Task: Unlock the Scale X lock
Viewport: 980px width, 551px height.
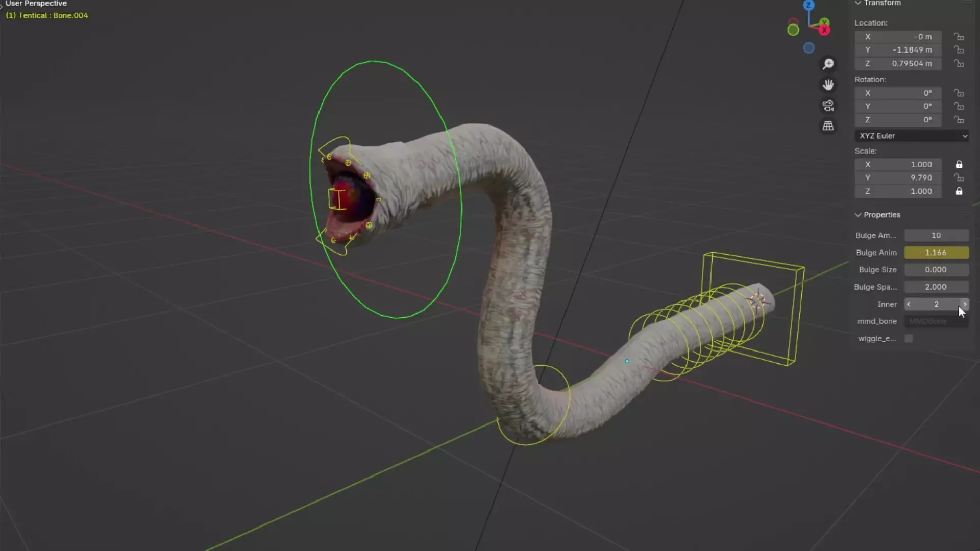Action: [x=959, y=165]
